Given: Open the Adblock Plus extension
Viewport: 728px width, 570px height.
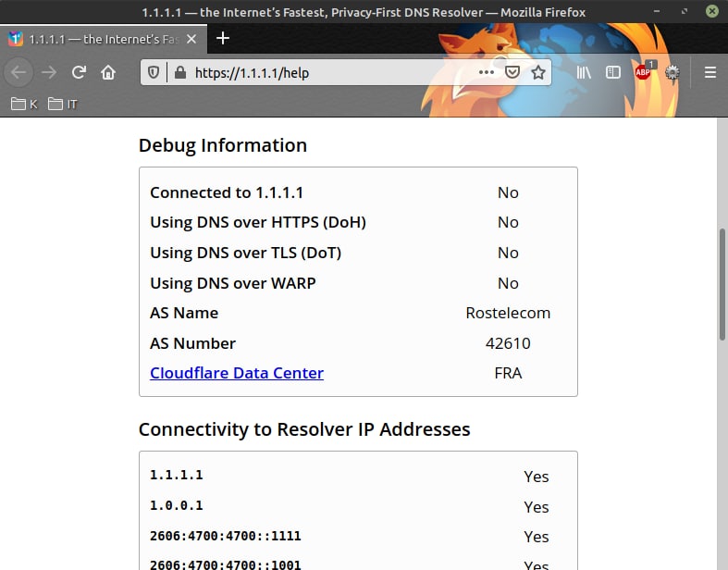Looking at the screenshot, I should pyautogui.click(x=644, y=71).
